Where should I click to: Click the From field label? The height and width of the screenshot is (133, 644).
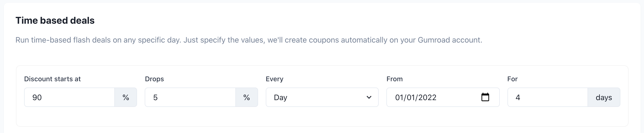(394, 79)
